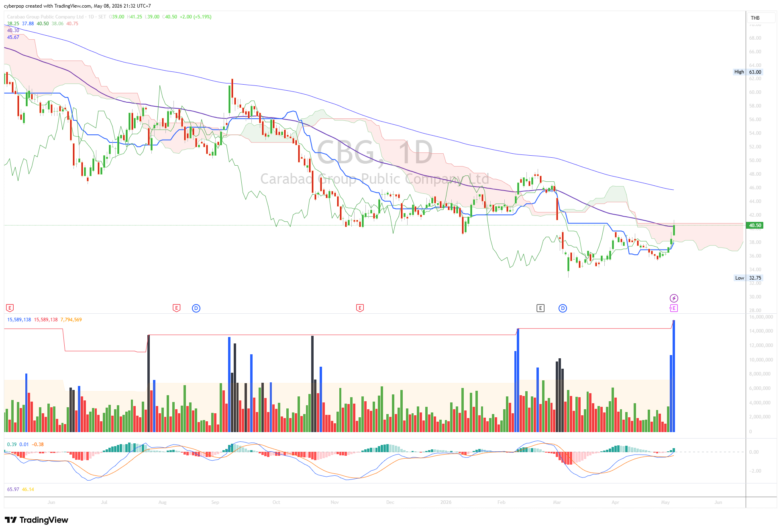Click the orange 7,794,569 volume average value
Screen dimensions: 781x532
[x=71, y=320]
